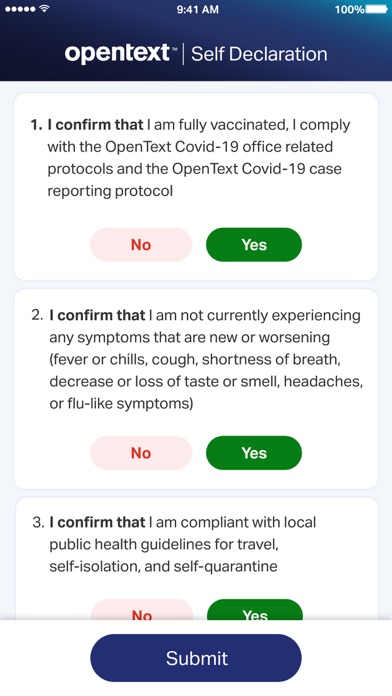The width and height of the screenshot is (392, 696).
Task: Tap the OpenText logo in header
Action: pyautogui.click(x=120, y=54)
